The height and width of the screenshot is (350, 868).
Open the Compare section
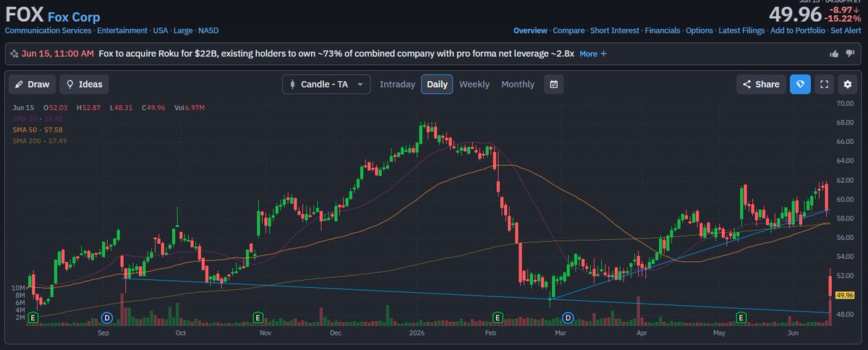coord(569,31)
